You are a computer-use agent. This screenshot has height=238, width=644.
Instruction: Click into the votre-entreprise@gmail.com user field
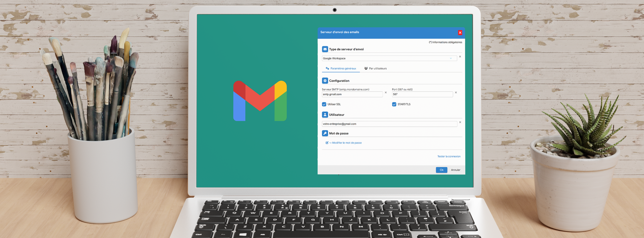coord(389,124)
